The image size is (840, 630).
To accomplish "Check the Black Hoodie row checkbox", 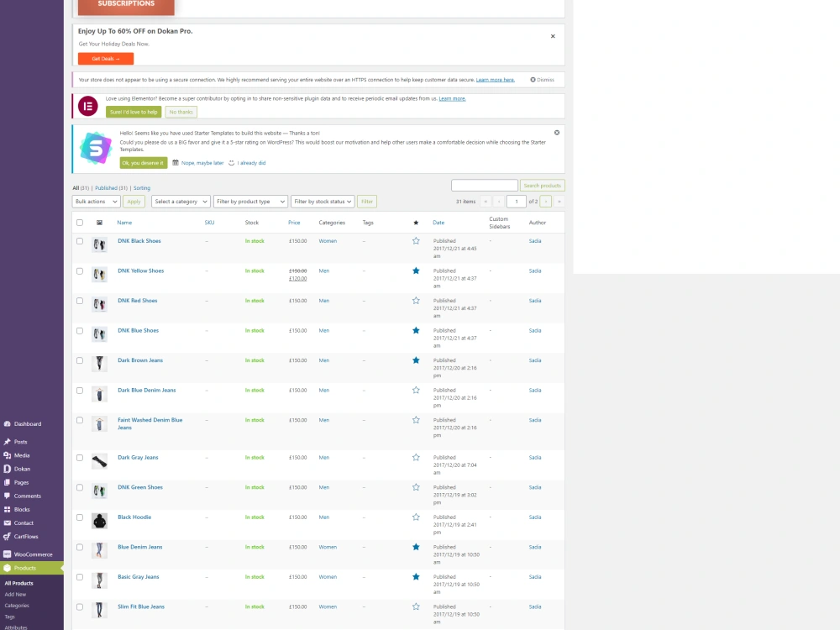I will pos(80,518).
